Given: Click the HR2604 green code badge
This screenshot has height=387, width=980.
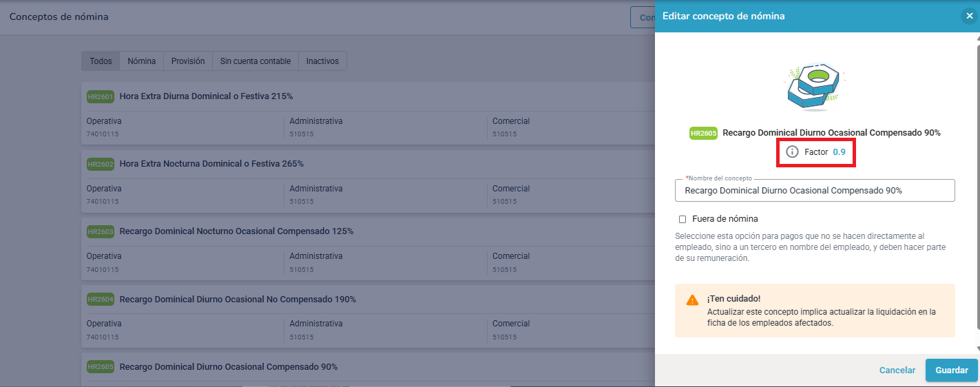Looking at the screenshot, I should [x=101, y=300].
